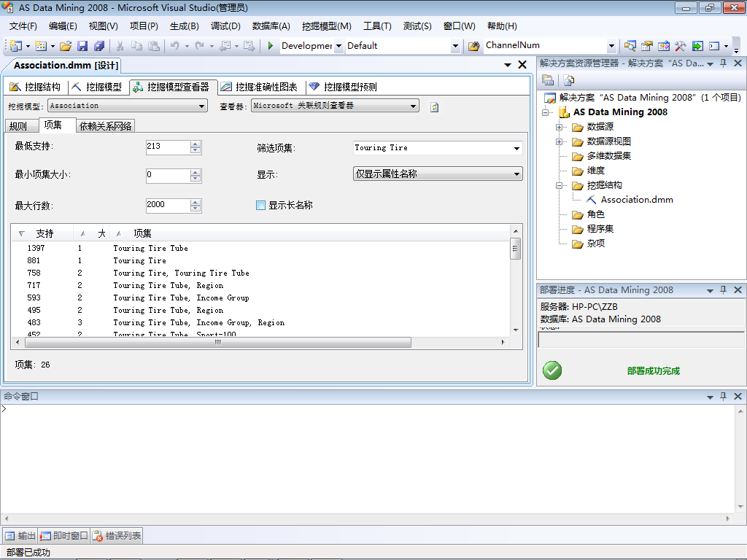747x560 pixels.
Task: Open the 显示 dropdown showing 仅显示属性名称
Action: pos(516,174)
